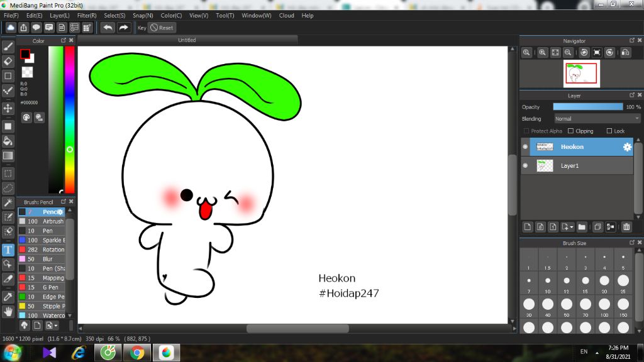Add a new layer folder
This screenshot has height=362, width=644.
click(x=582, y=227)
